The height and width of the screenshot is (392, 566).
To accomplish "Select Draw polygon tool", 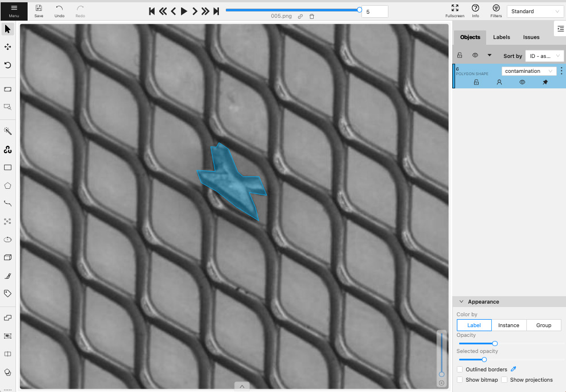I will point(7,185).
